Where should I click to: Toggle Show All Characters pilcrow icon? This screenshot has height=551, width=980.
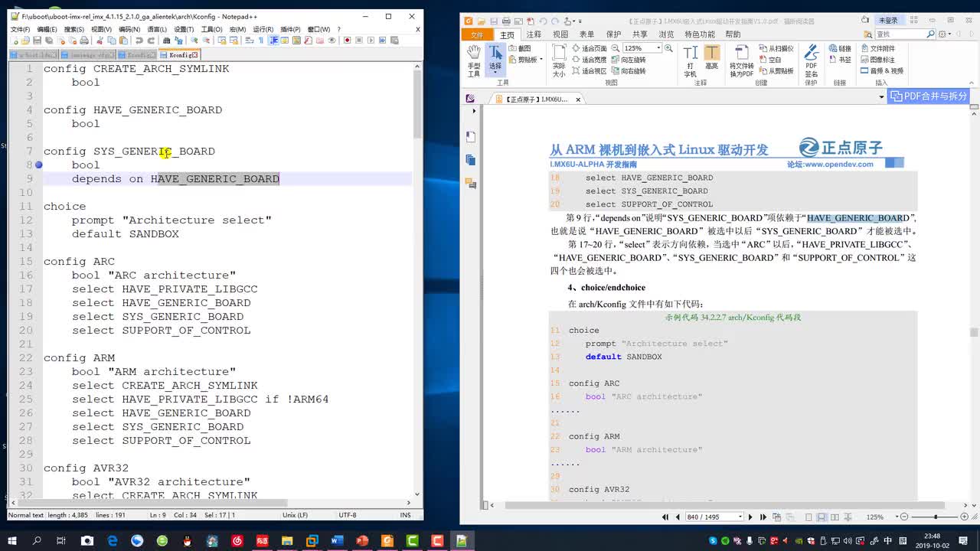coord(261,40)
